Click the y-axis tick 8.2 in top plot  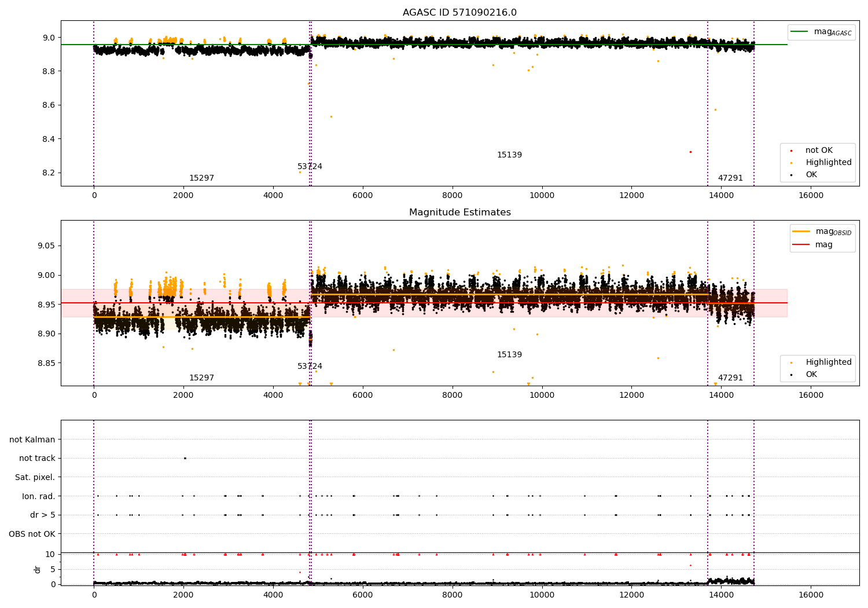pyautogui.click(x=48, y=173)
